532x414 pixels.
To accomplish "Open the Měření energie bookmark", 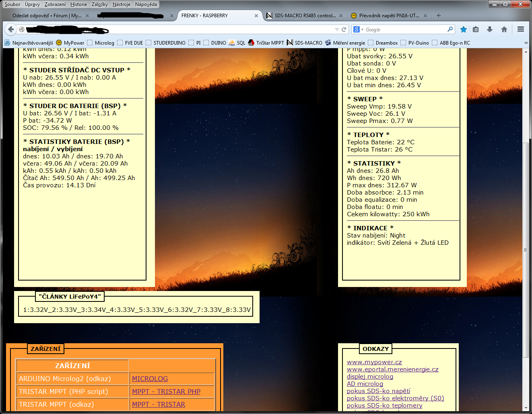I will pos(345,43).
